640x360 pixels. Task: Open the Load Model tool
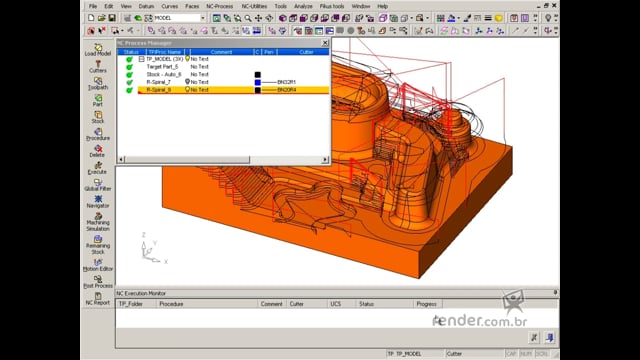pyautogui.click(x=98, y=50)
